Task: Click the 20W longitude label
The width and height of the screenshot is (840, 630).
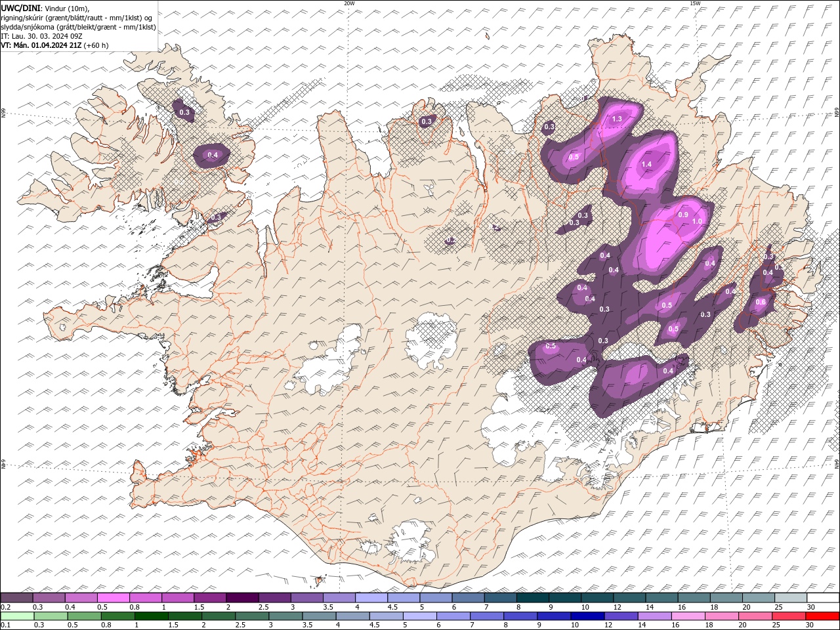Action: click(349, 3)
